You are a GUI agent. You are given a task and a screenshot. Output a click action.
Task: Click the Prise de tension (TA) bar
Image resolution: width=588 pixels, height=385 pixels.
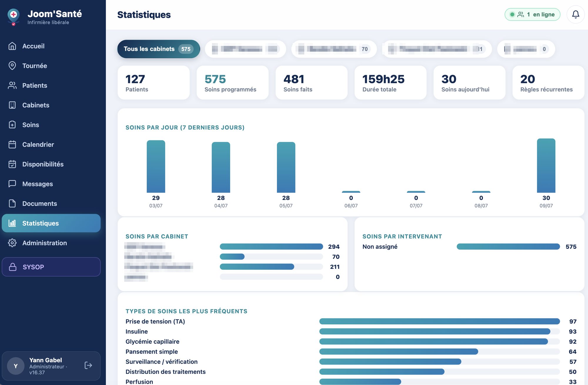click(440, 321)
